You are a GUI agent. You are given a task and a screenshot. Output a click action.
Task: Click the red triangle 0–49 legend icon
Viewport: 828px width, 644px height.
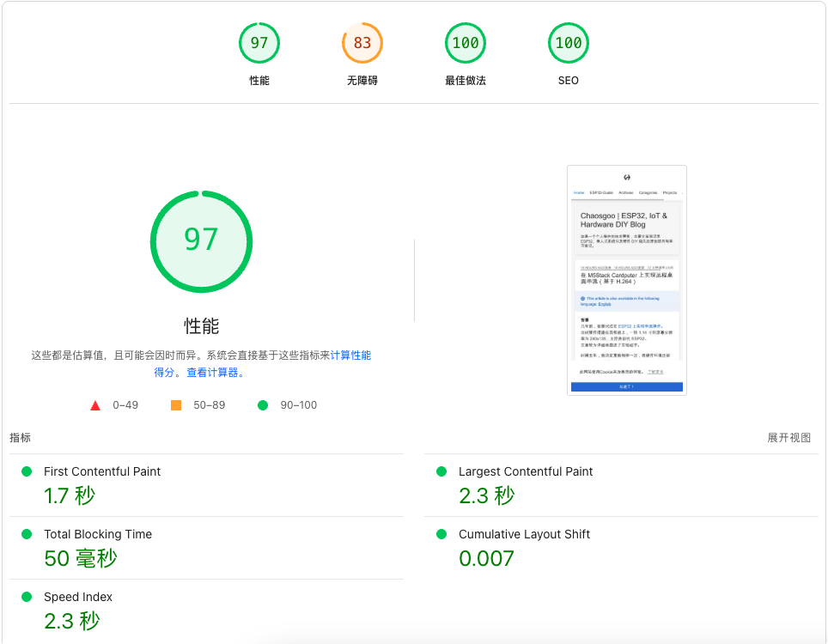95,405
